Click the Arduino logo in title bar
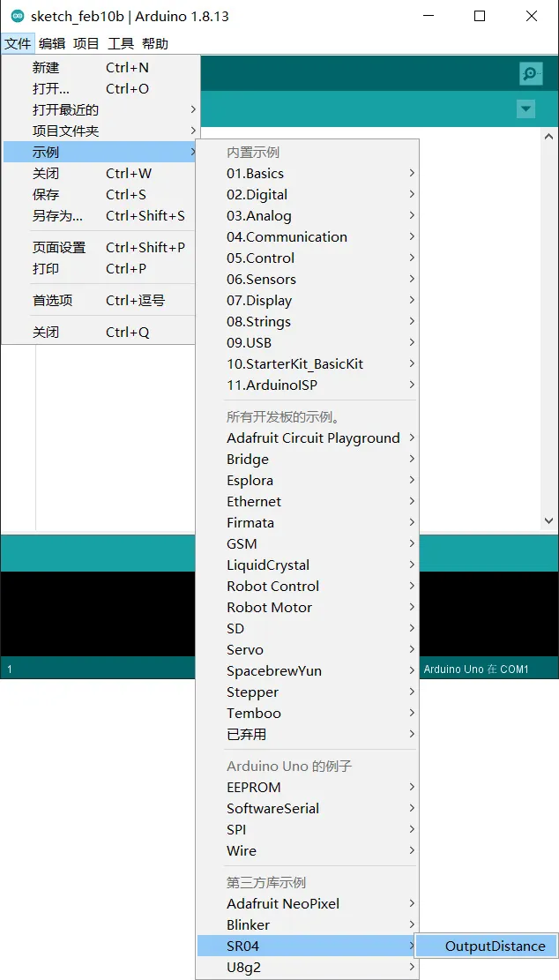559x980 pixels. (x=18, y=16)
